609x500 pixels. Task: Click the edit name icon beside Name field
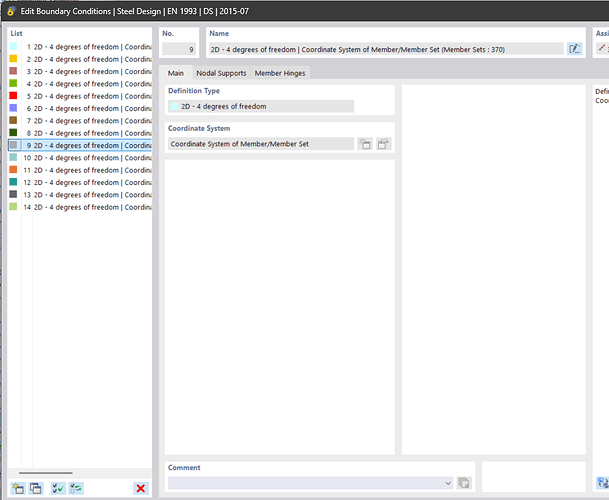575,48
